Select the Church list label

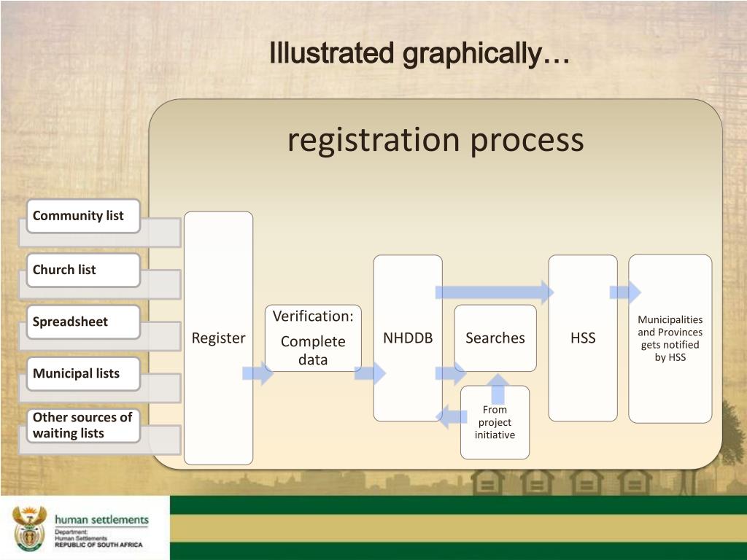(82, 270)
